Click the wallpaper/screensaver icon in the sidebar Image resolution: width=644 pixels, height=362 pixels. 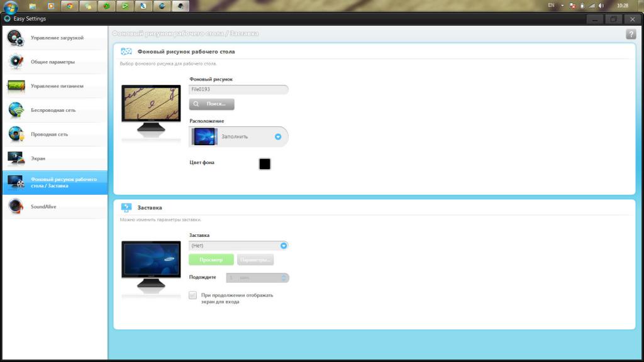coord(16,182)
